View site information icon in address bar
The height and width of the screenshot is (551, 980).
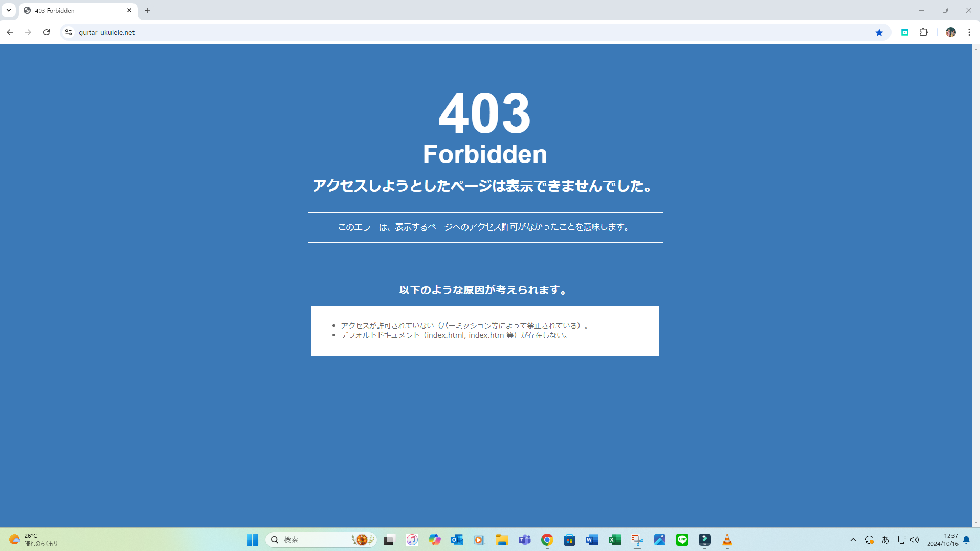69,32
